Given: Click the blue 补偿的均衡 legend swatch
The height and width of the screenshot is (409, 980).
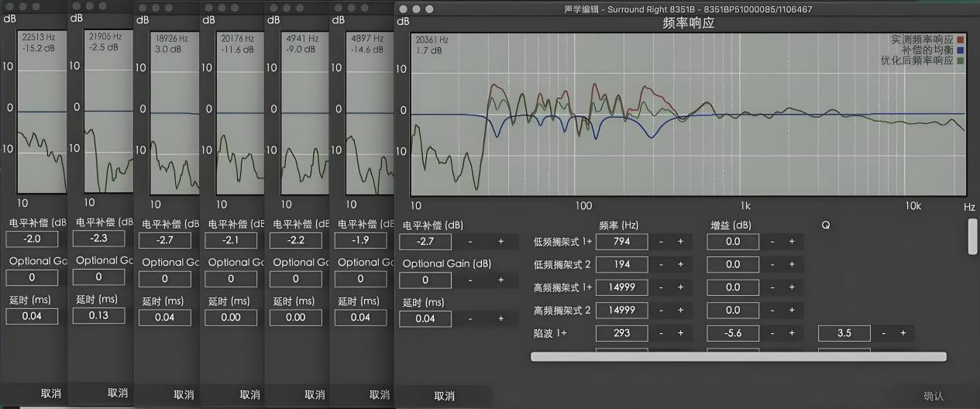Looking at the screenshot, I should pyautogui.click(x=961, y=50).
